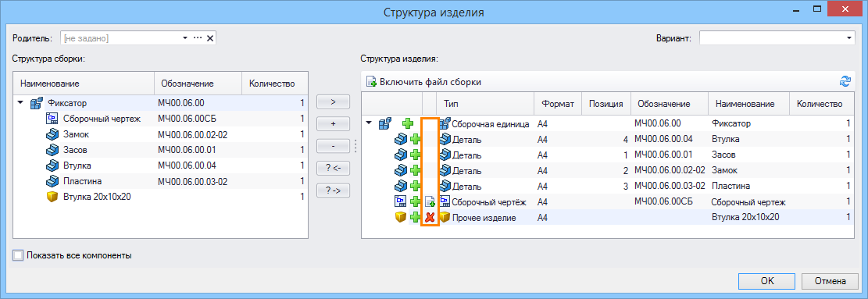Click the refresh icon in product structure toolbar
Screen dimensions: 868x299
tap(845, 82)
